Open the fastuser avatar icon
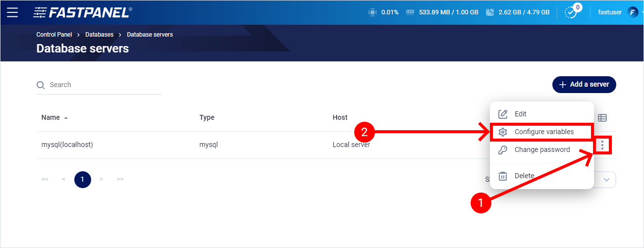 633,12
